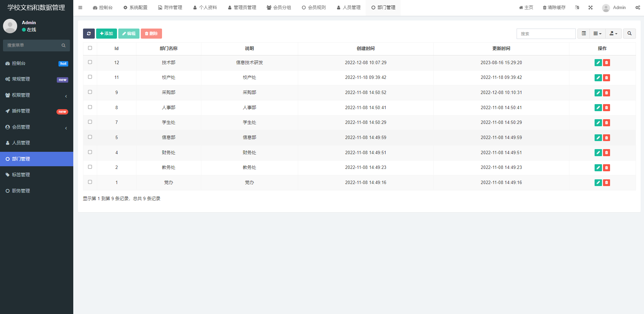Open the export data dropdown
The width and height of the screenshot is (644, 314).
[613, 34]
